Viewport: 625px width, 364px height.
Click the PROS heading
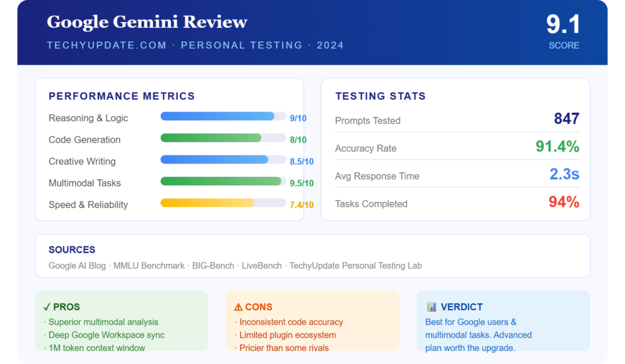[67, 307]
